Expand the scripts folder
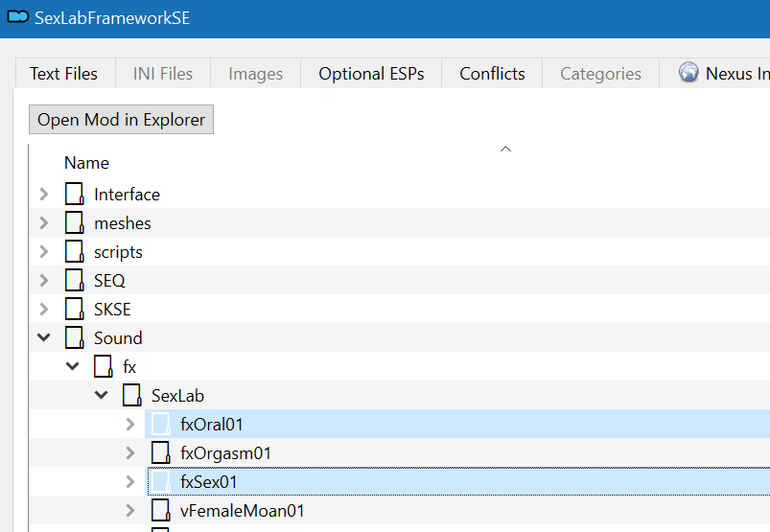770x532 pixels. coord(44,251)
